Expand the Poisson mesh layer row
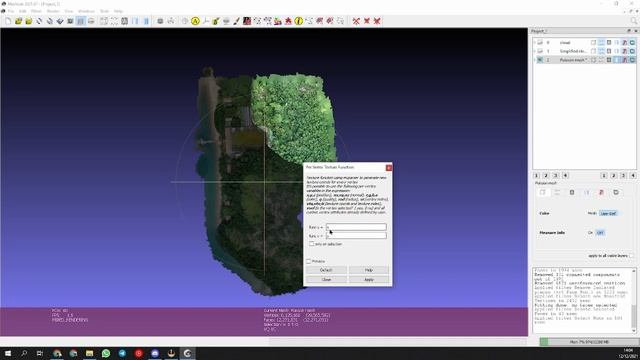The height and width of the screenshot is (360, 640). [535, 60]
